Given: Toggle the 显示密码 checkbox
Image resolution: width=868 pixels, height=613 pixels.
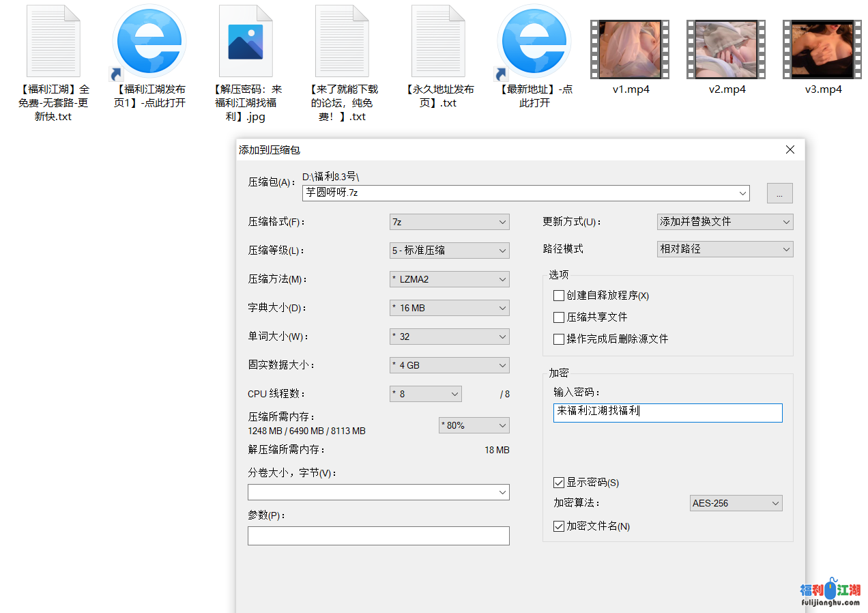Looking at the screenshot, I should 559,483.
